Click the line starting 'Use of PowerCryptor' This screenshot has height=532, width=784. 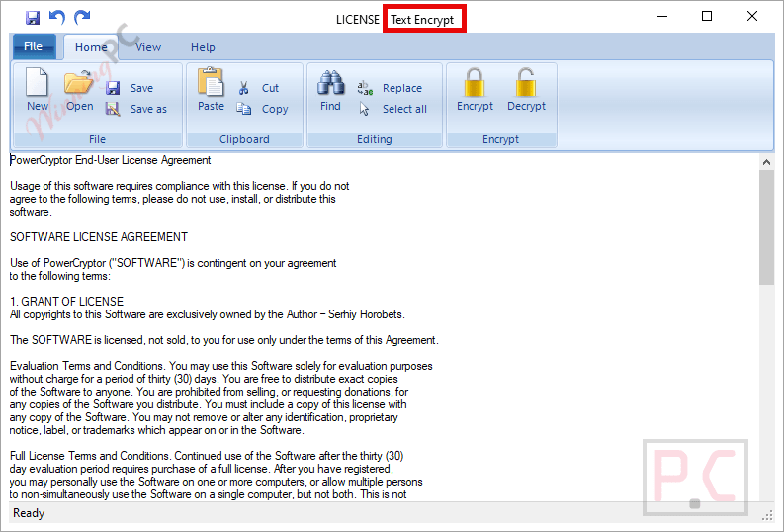tap(173, 263)
